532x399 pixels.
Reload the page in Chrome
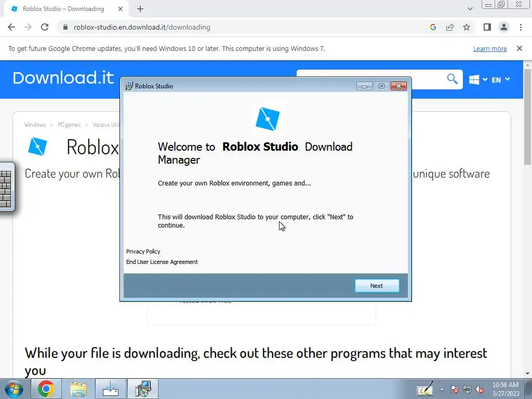[x=45, y=27]
